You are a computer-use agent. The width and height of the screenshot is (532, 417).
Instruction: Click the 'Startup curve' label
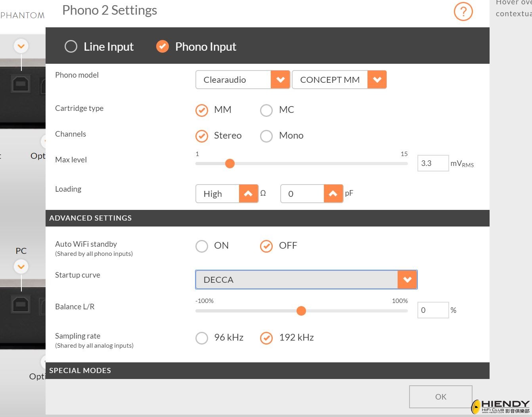point(78,275)
